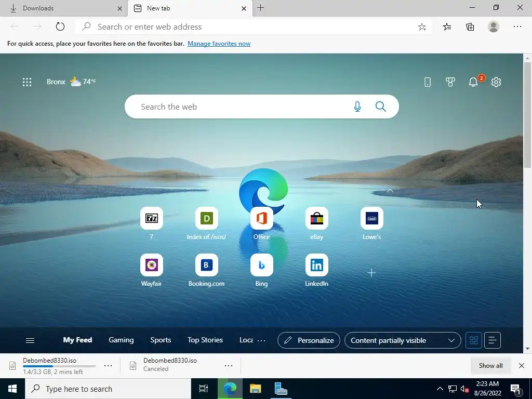Click Manage favorites now link
Image resolution: width=532 pixels, height=399 pixels.
[x=219, y=44]
